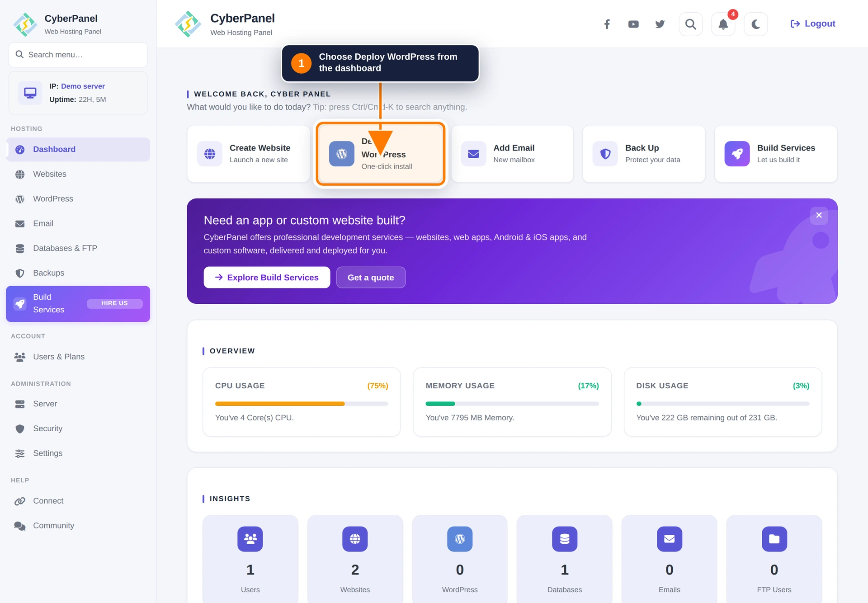Image resolution: width=868 pixels, height=603 pixels.
Task: Open WordPress in the sidebar menu
Action: click(x=78, y=199)
